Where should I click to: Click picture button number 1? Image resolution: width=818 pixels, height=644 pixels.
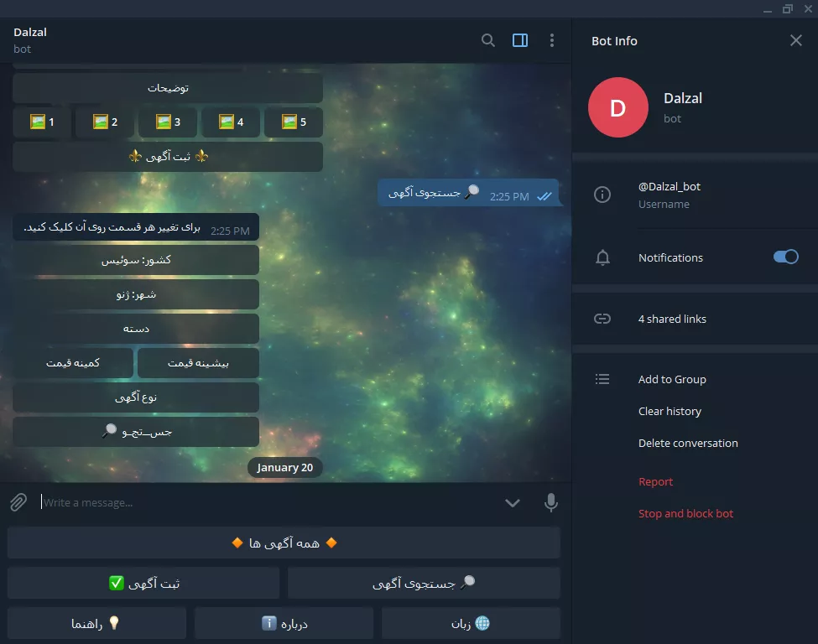(x=42, y=122)
